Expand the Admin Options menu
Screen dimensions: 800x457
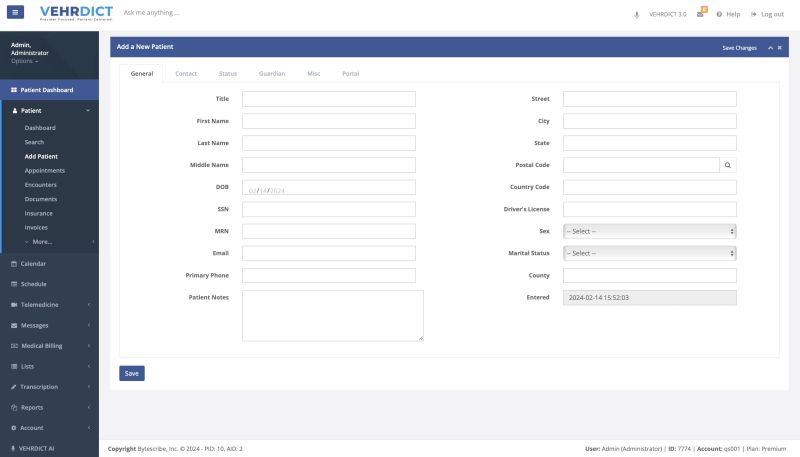[x=25, y=61]
